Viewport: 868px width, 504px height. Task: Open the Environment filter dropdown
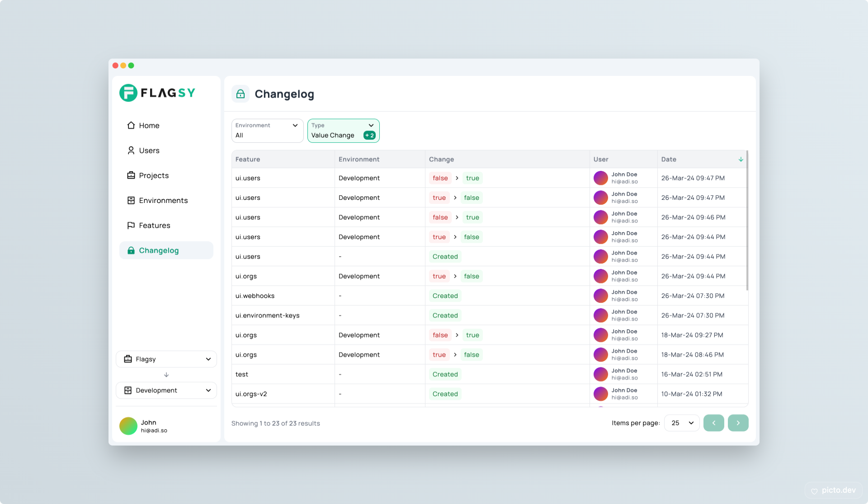pos(267,131)
